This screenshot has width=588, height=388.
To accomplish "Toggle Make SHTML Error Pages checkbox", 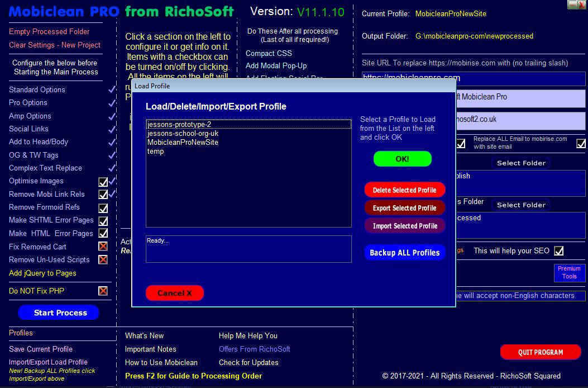I will tap(103, 221).
